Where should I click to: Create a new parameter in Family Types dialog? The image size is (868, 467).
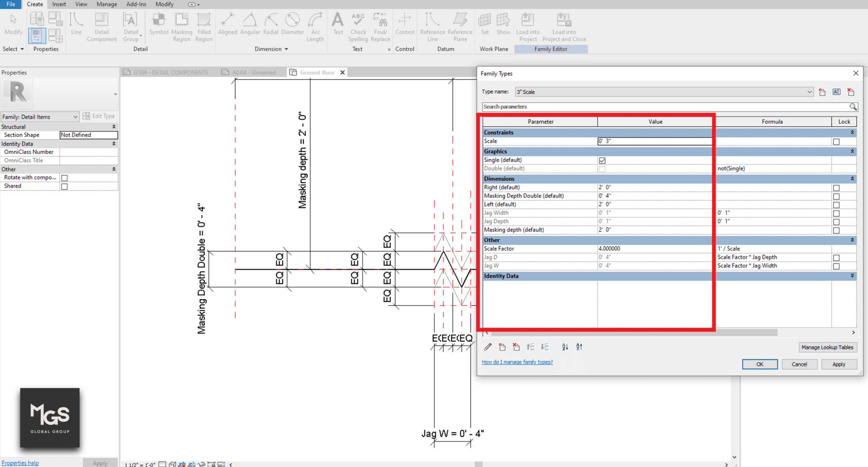tap(502, 347)
